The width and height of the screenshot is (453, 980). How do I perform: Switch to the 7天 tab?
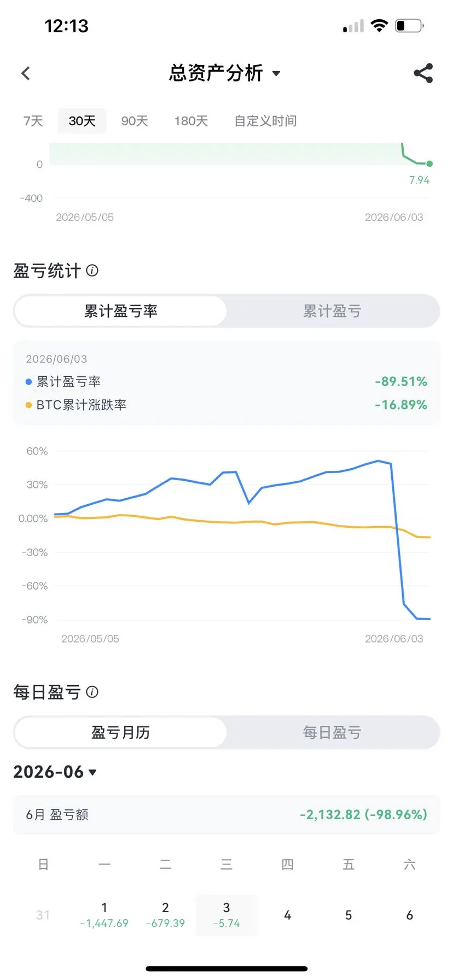[33, 121]
